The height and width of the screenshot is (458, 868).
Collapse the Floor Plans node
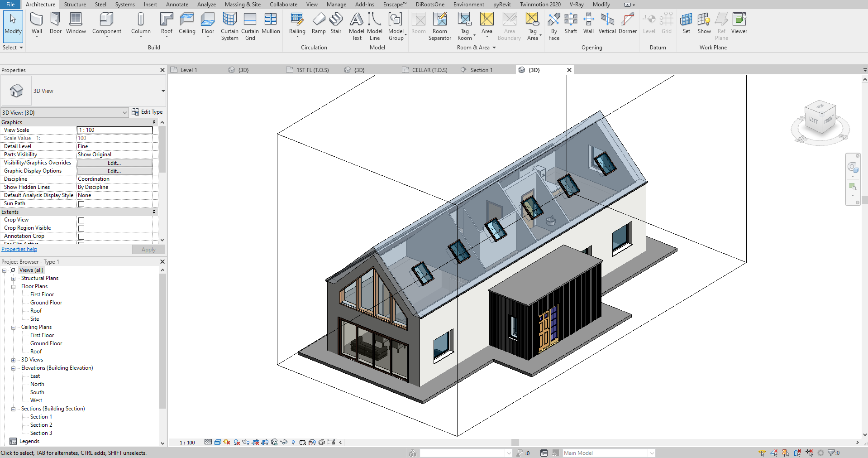[x=13, y=286]
